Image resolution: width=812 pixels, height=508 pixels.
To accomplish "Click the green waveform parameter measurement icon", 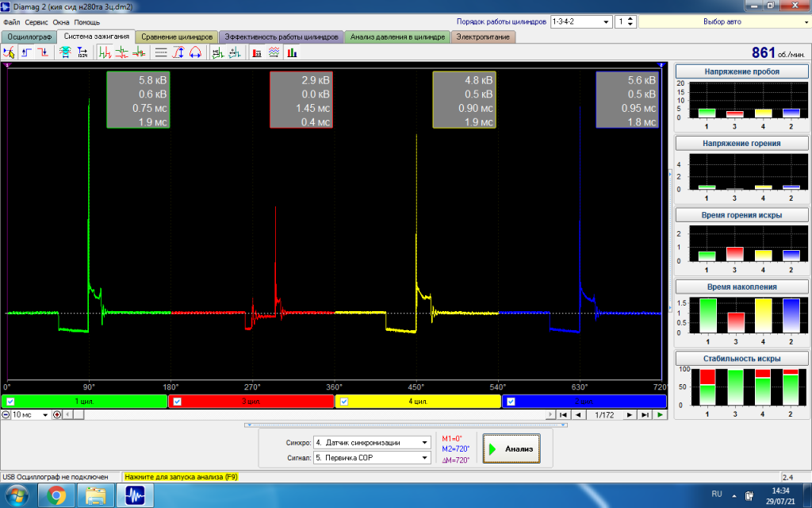I will tap(217, 52).
